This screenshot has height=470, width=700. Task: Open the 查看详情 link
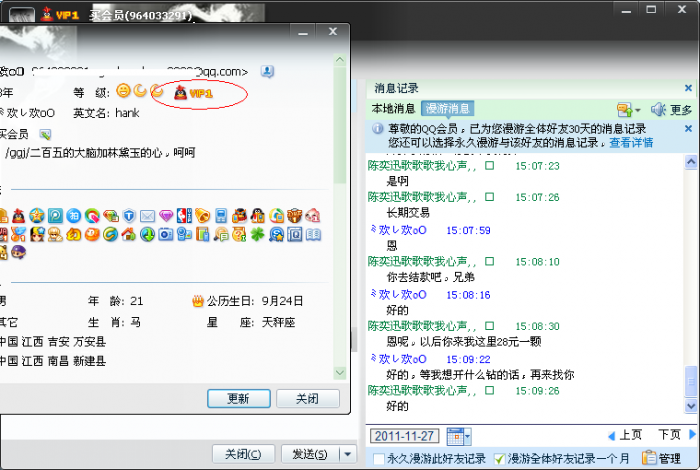(631, 143)
